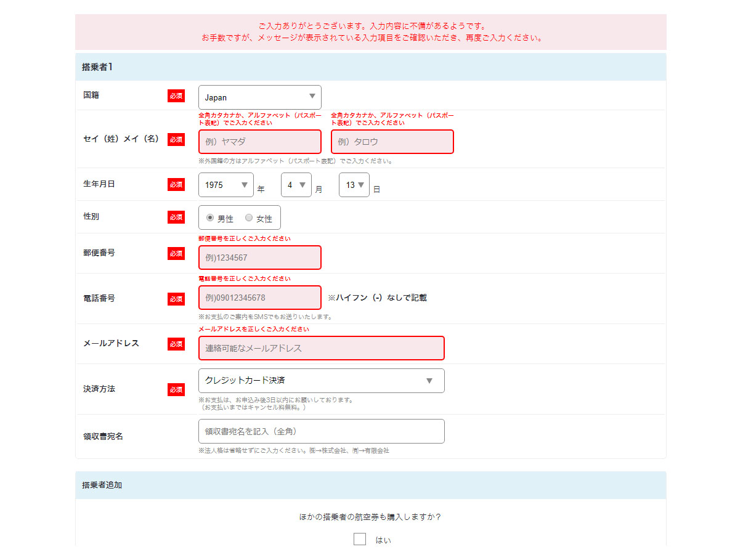This screenshot has width=743, height=560.
Task: Open the birth day 13 dropdown
Action: click(x=354, y=185)
